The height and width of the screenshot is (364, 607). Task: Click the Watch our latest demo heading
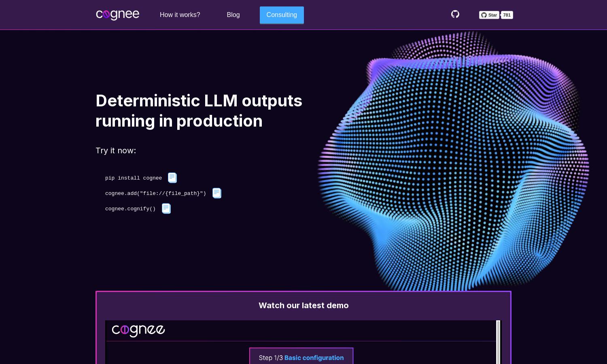(303, 305)
